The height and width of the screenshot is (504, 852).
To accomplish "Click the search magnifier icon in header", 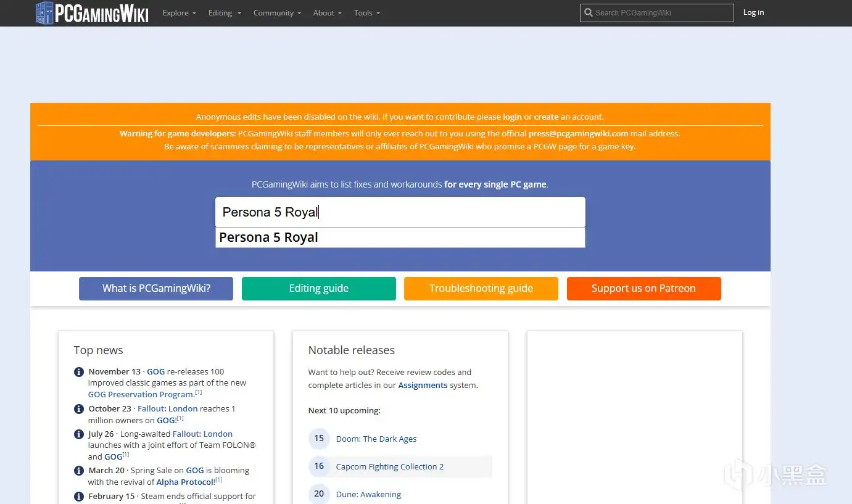I will (589, 12).
